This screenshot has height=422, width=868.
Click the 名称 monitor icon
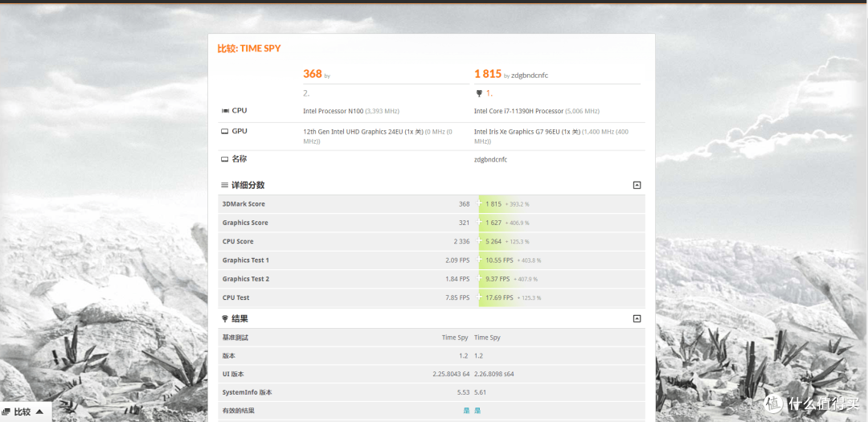(x=225, y=159)
